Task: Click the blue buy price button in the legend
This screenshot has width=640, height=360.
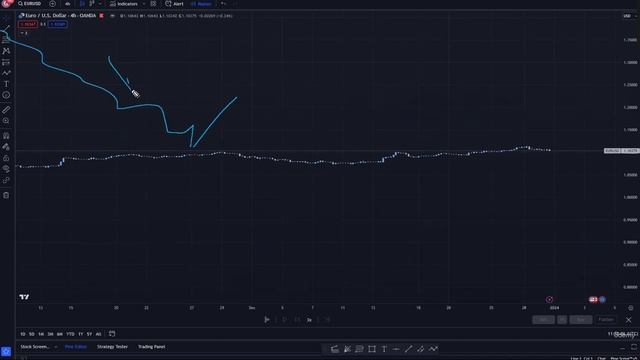Action: 58,24
